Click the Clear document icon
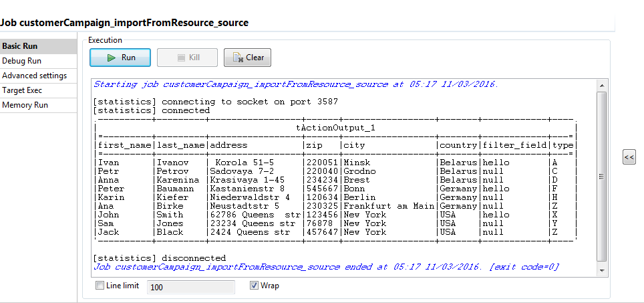This screenshot has height=303, width=644. click(x=236, y=58)
